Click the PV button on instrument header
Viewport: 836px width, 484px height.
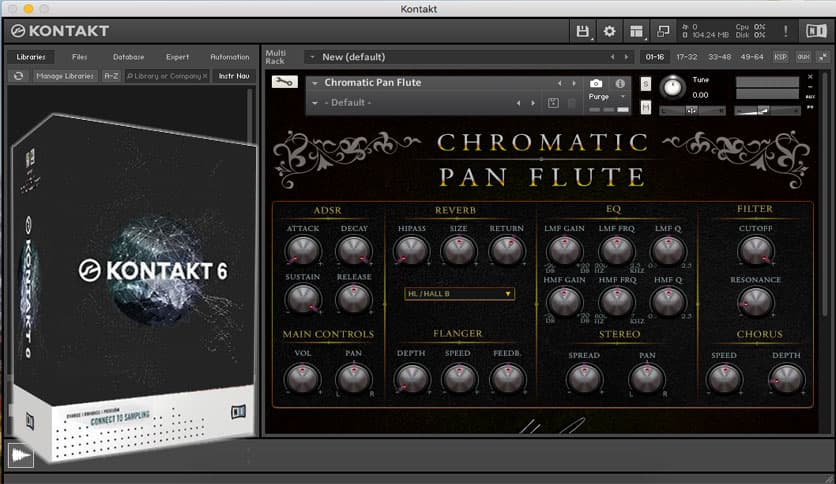click(x=810, y=107)
